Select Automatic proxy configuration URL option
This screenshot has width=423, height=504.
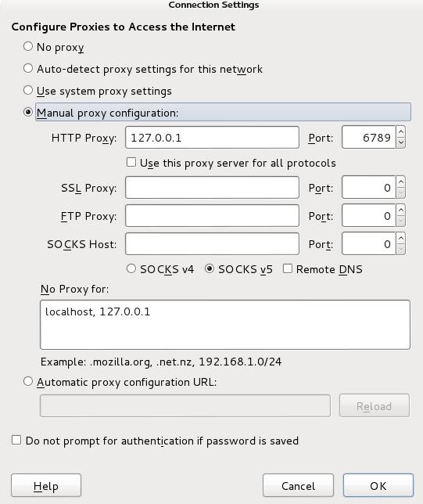28,381
